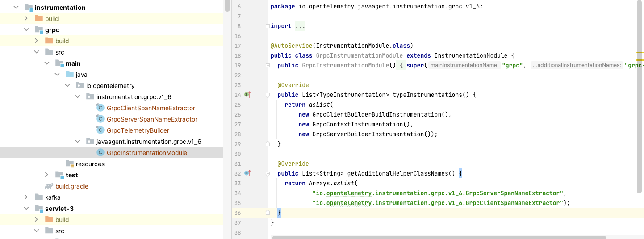This screenshot has width=644, height=239.
Task: Click the project tree vertical scrollbar
Action: click(x=227, y=5)
